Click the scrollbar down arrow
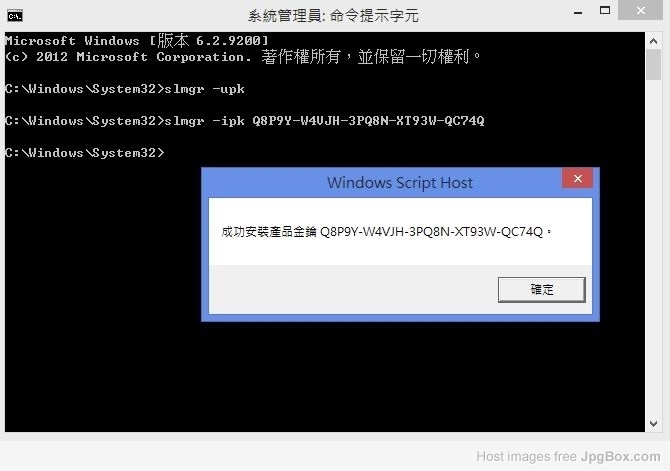Image resolution: width=670 pixels, height=471 pixels. tap(653, 424)
